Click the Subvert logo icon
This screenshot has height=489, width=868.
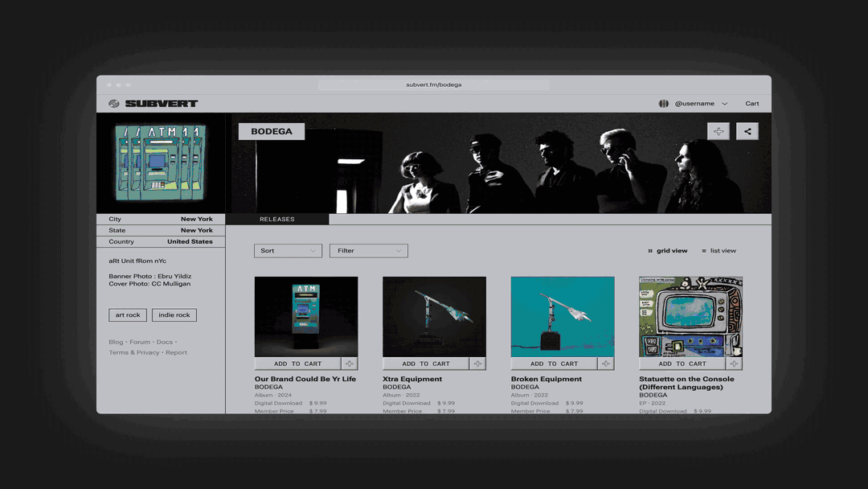coord(114,104)
